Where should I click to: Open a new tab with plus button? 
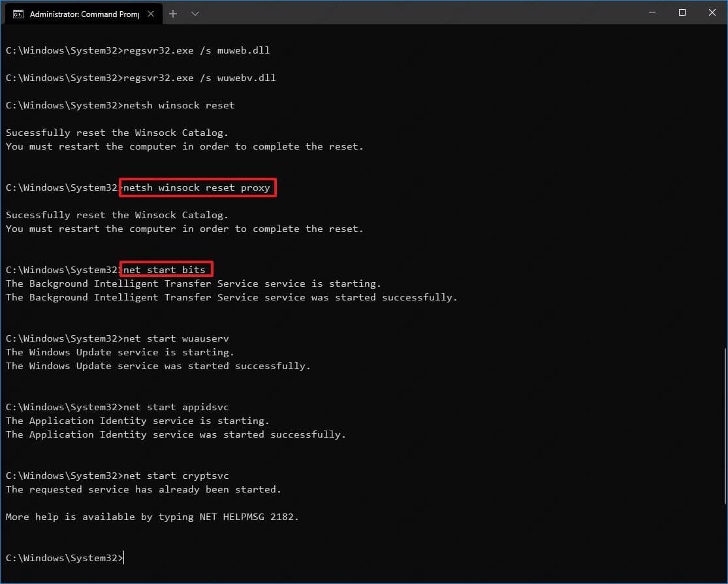[173, 14]
